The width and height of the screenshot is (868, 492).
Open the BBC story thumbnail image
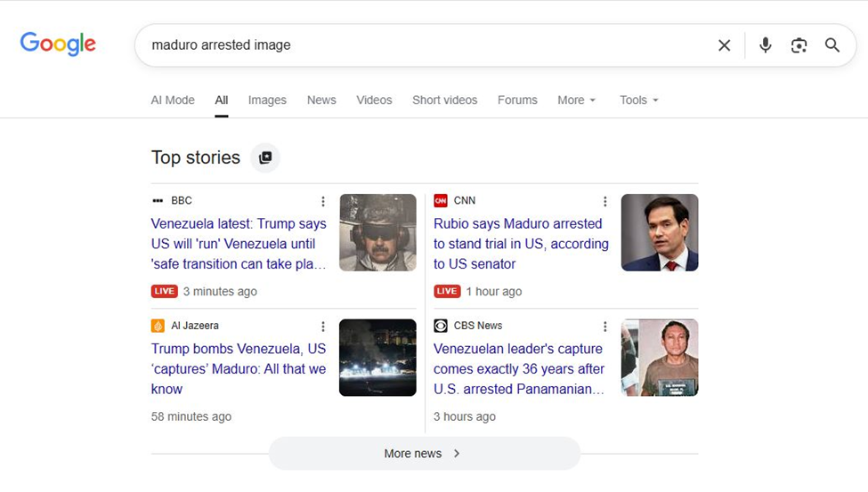(377, 232)
